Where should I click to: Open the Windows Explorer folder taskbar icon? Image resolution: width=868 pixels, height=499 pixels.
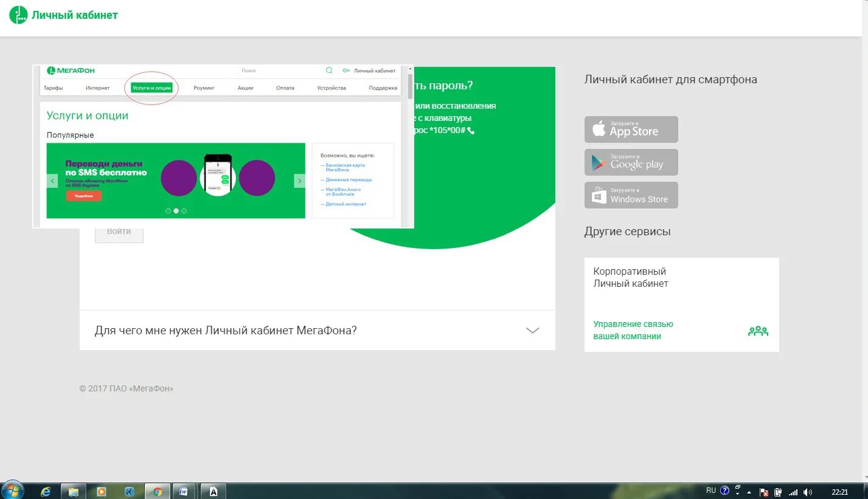(73, 491)
